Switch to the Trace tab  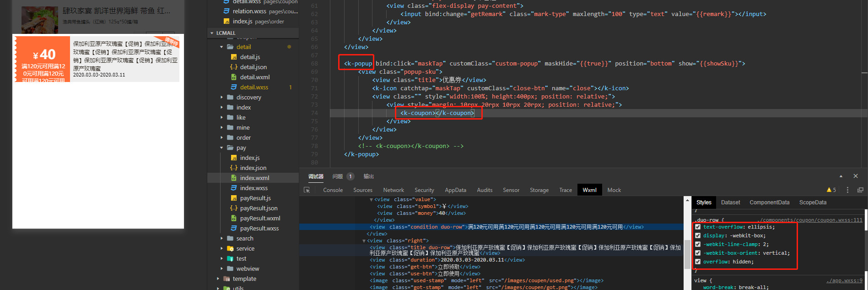566,190
